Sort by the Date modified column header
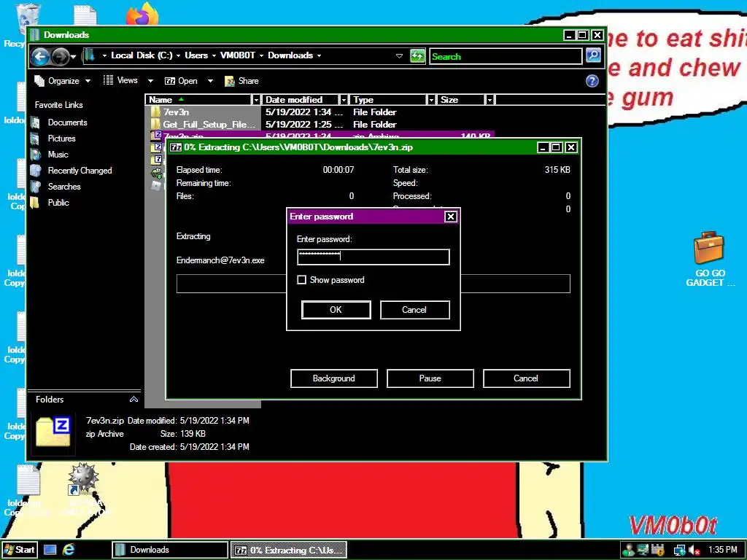 click(300, 99)
